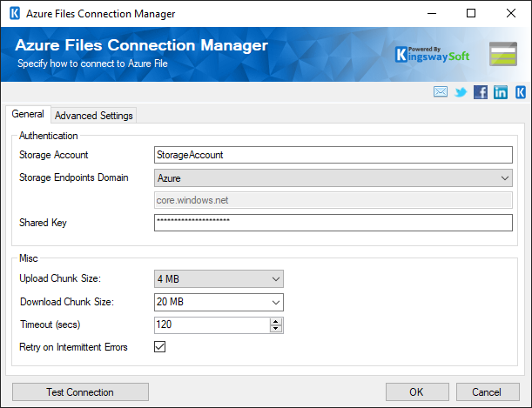Click the OK button
The width and height of the screenshot is (532, 408).
click(x=417, y=392)
